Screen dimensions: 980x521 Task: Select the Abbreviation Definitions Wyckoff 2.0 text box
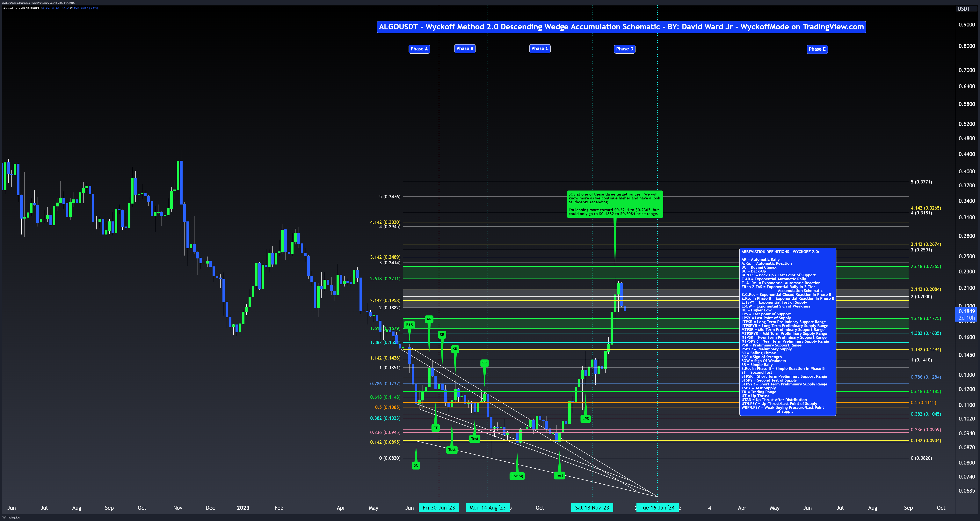coord(788,331)
